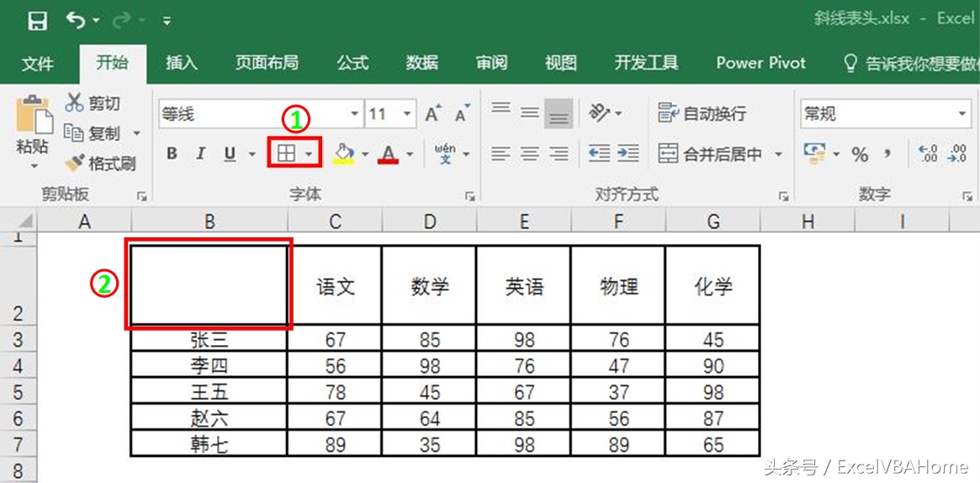
Task: Open the font color dropdown arrow
Action: pos(410,154)
